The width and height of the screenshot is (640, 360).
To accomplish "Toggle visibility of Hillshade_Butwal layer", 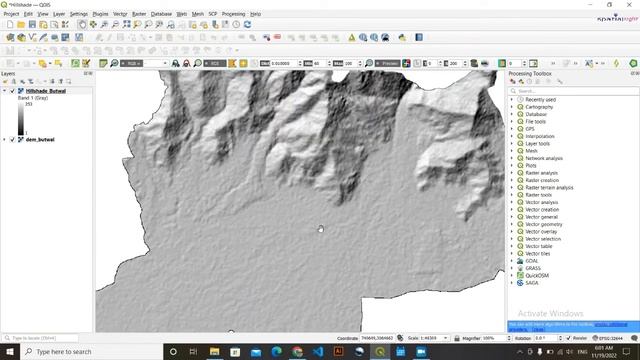I will 12,91.
